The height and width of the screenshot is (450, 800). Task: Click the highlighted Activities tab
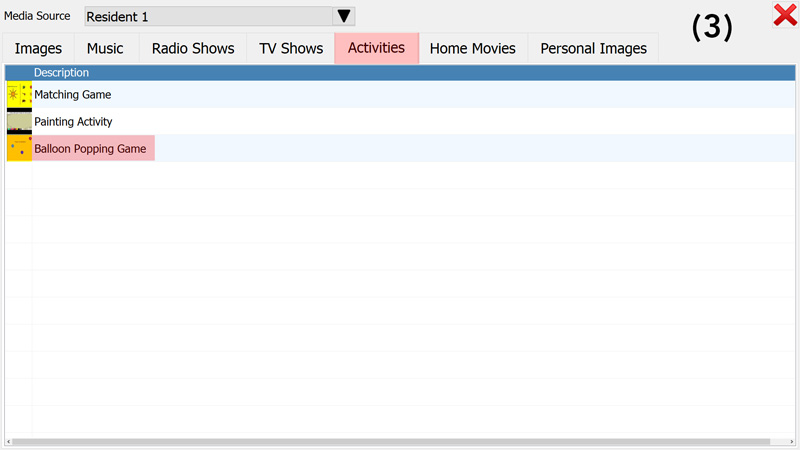pyautogui.click(x=376, y=48)
